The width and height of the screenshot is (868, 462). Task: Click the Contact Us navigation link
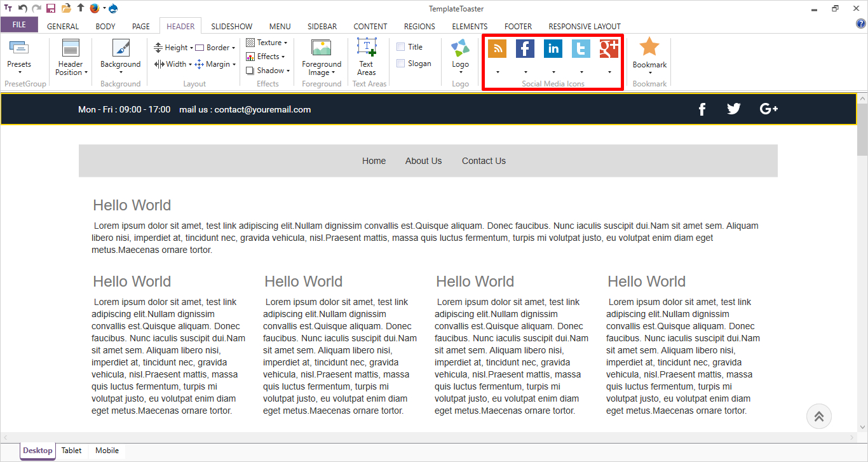pos(484,161)
